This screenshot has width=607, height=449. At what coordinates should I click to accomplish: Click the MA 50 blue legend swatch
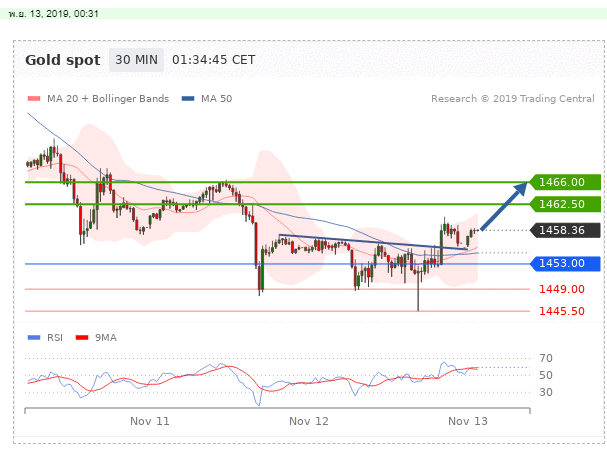pyautogui.click(x=188, y=99)
